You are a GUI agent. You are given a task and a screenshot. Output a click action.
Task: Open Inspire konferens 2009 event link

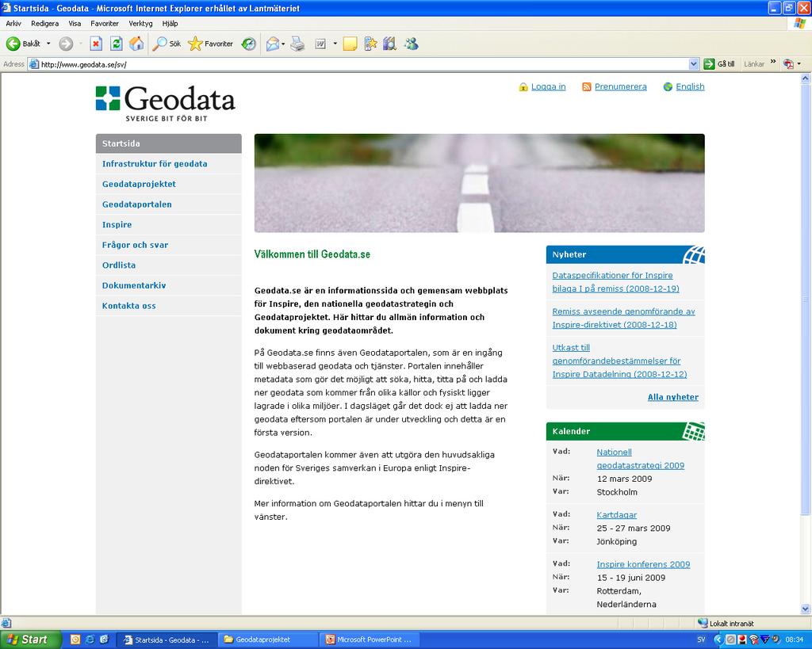click(643, 564)
